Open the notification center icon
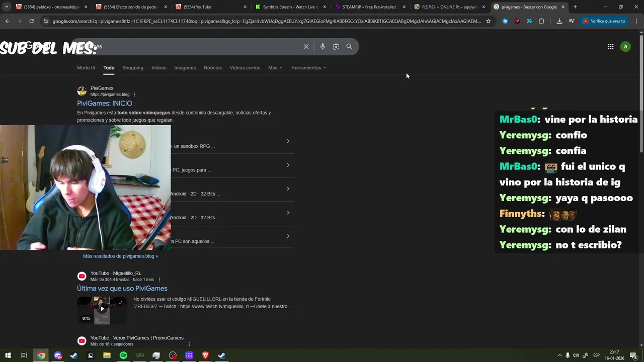This screenshot has height=362, width=644. (x=633, y=355)
